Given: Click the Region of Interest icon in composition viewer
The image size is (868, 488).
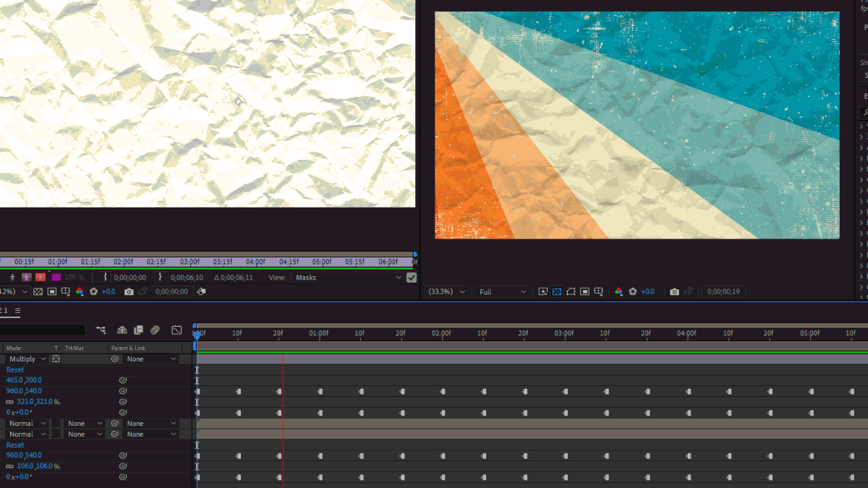Looking at the screenshot, I should 571,291.
